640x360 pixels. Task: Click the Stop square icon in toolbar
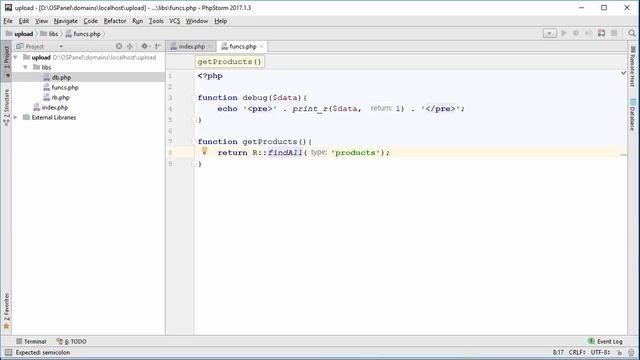pyautogui.click(x=614, y=33)
